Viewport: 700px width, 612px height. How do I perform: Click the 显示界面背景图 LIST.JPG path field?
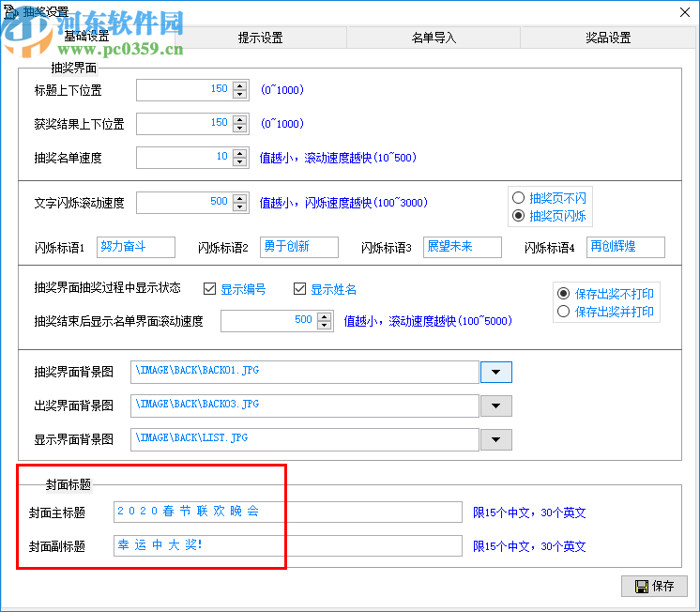pyautogui.click(x=305, y=439)
